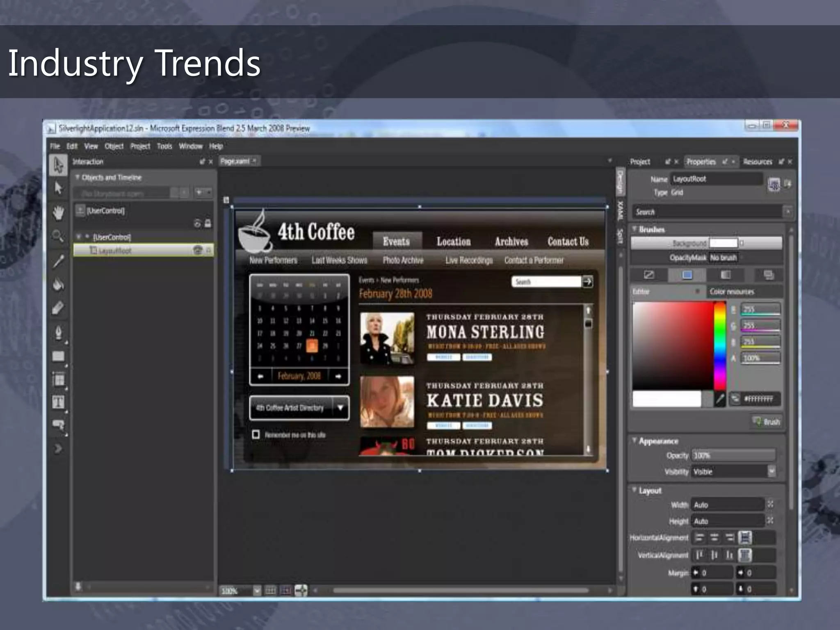Toggle Width auto-size button

tap(770, 504)
